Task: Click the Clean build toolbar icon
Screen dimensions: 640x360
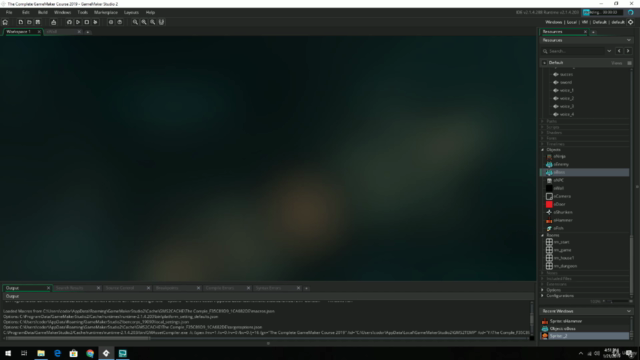Action: (x=96, y=22)
